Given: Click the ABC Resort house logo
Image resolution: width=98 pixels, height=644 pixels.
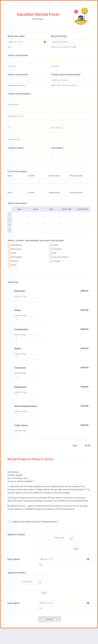Looking at the screenshot, I should tap(81, 16).
